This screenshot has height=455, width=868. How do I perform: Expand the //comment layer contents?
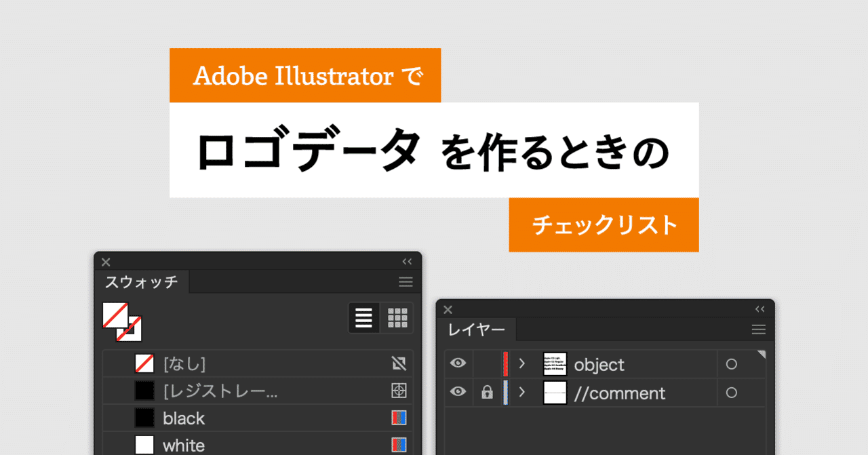[521, 393]
